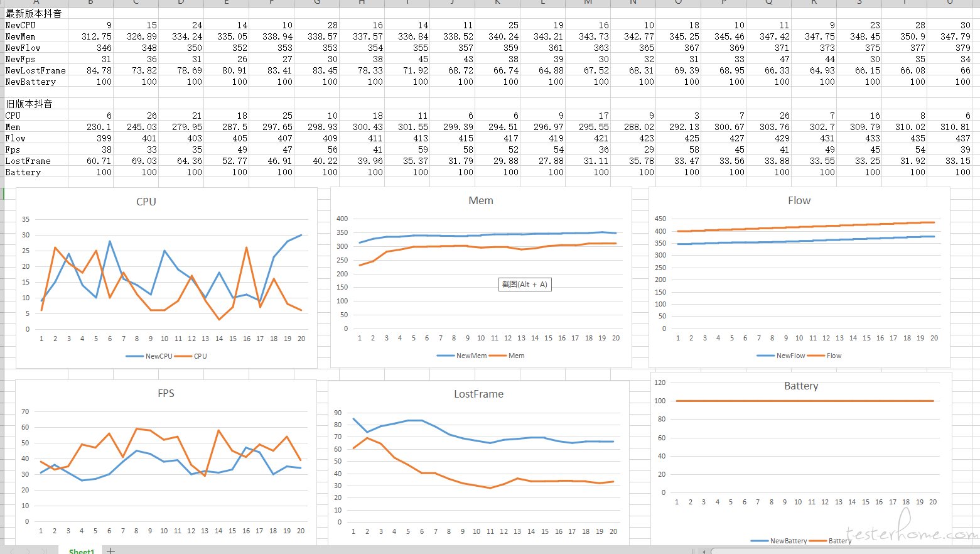Select the cell with value 350.9
The image size is (980, 554).
(905, 36)
